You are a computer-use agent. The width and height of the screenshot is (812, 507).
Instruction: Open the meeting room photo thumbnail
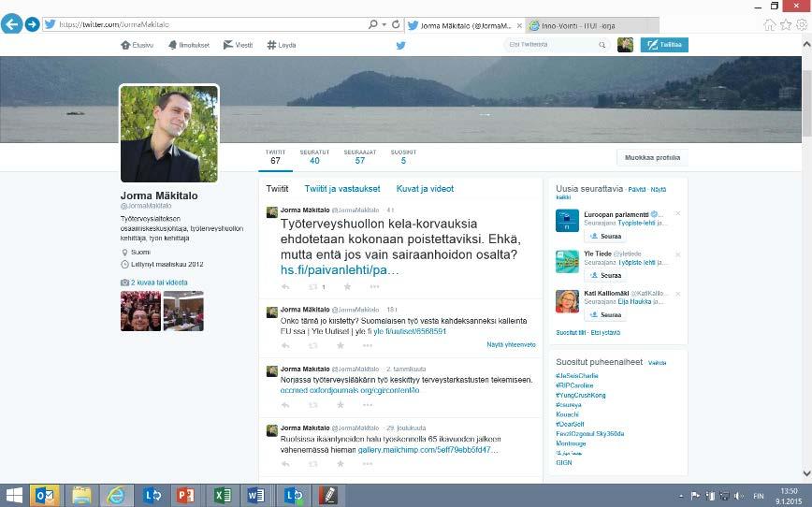(183, 311)
